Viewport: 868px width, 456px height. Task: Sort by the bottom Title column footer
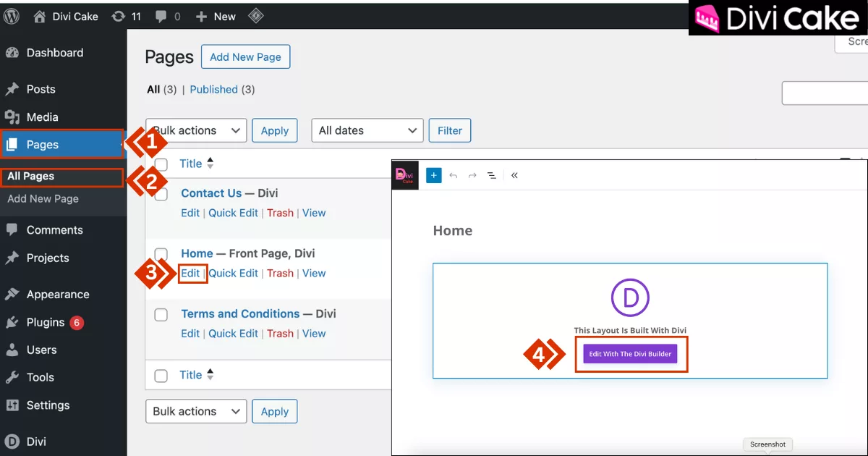(197, 375)
